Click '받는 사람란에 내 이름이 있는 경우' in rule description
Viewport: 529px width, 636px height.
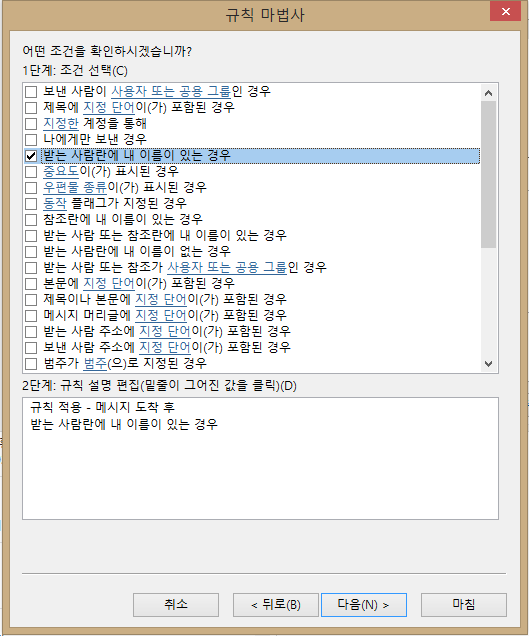point(124,425)
